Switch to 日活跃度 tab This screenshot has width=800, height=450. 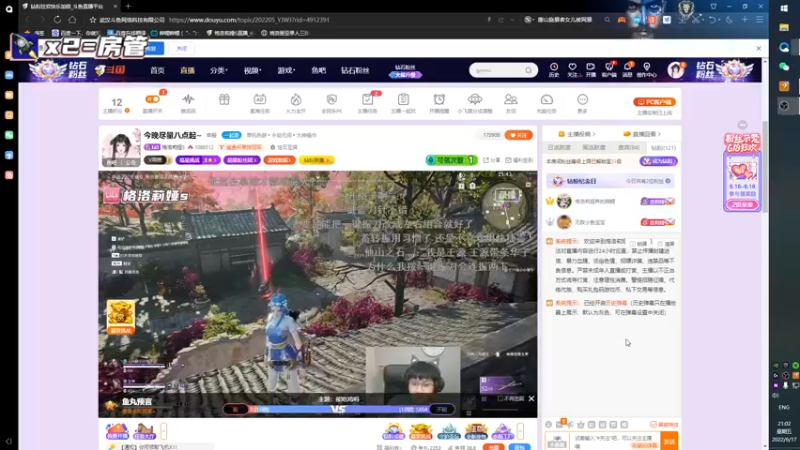point(559,147)
